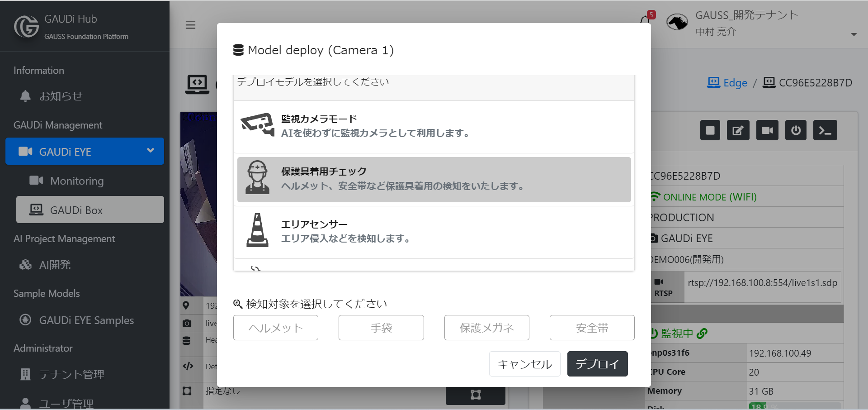The image size is (868, 410).
Task: Toggle the 保護メガネ detection target
Action: point(486,328)
